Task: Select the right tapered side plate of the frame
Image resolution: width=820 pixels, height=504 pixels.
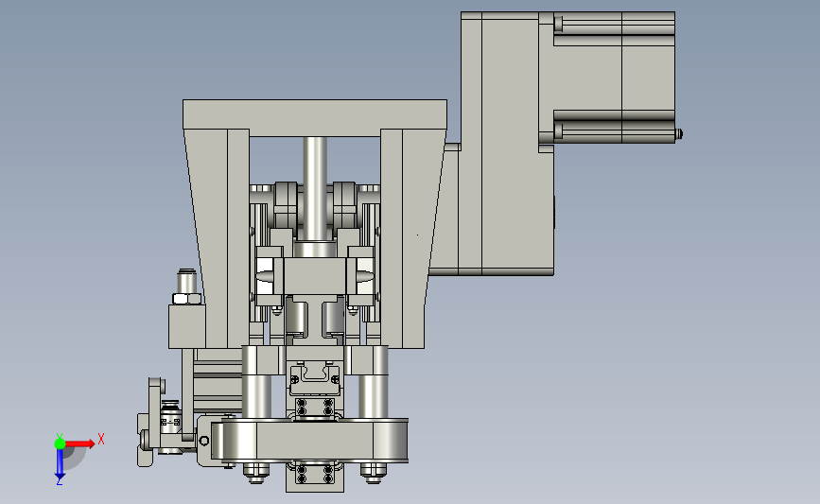Action: 412,238
